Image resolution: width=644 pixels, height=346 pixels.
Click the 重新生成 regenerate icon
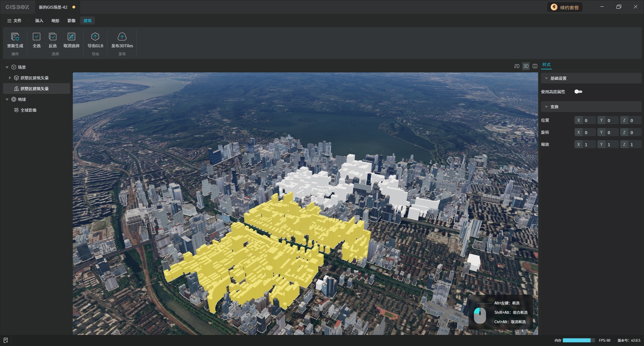point(15,37)
